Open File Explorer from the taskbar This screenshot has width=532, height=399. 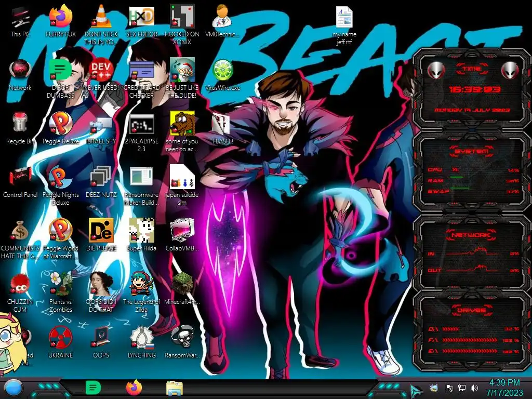(x=175, y=388)
